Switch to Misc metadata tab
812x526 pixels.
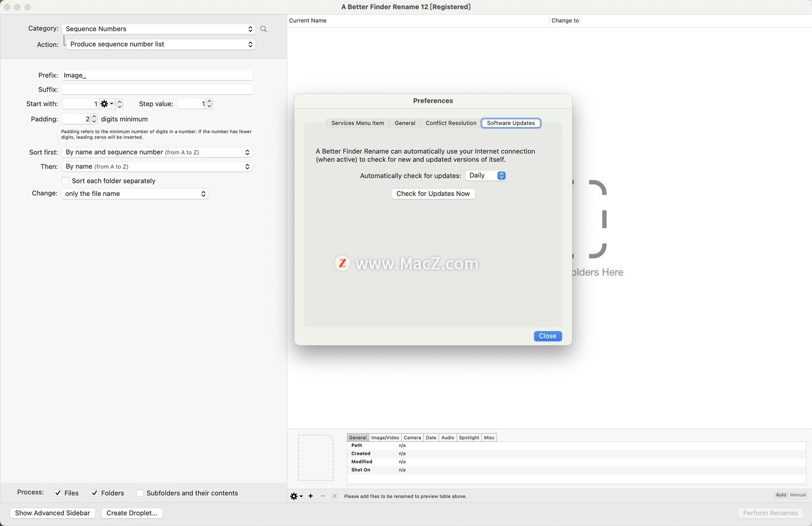[489, 438]
